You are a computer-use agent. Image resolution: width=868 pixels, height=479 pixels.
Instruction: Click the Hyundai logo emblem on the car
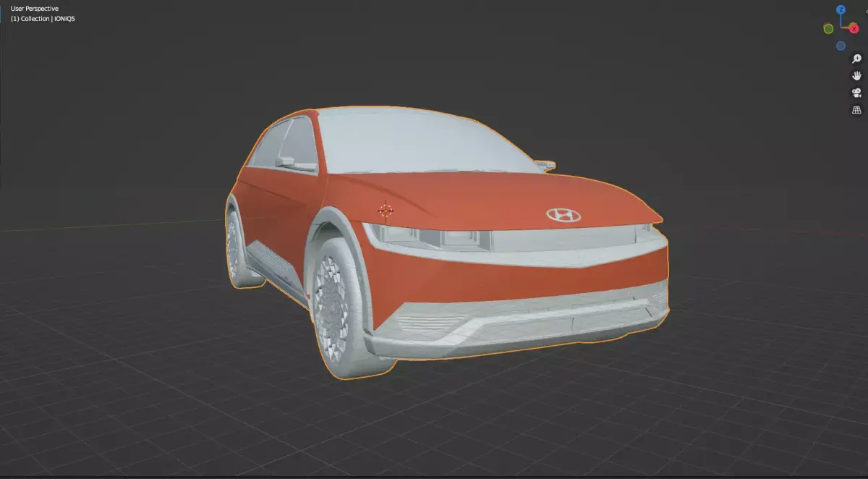(563, 215)
